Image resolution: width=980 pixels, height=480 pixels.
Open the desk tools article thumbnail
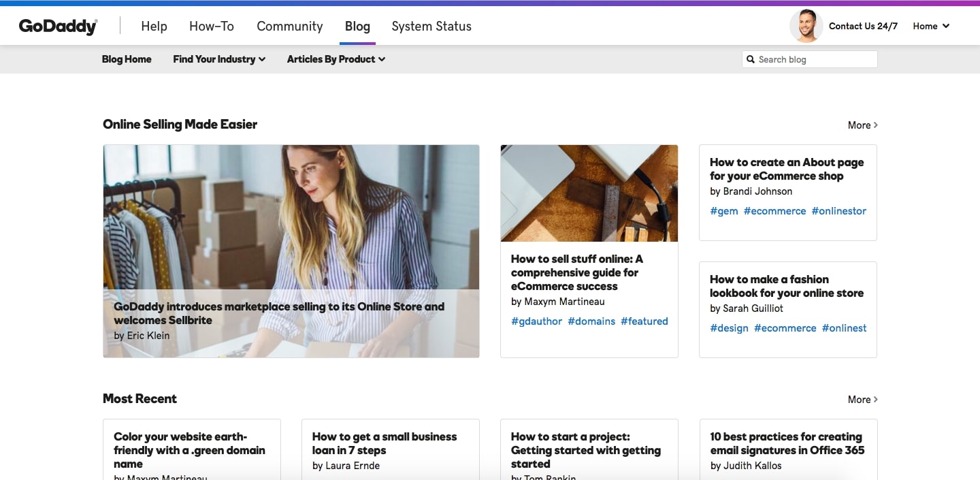[x=589, y=193]
